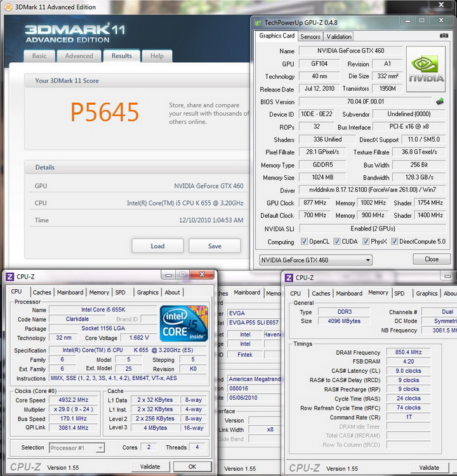457x476 pixels.
Task: Click the Code Name value Clarkdale
Action: pyautogui.click(x=77, y=319)
